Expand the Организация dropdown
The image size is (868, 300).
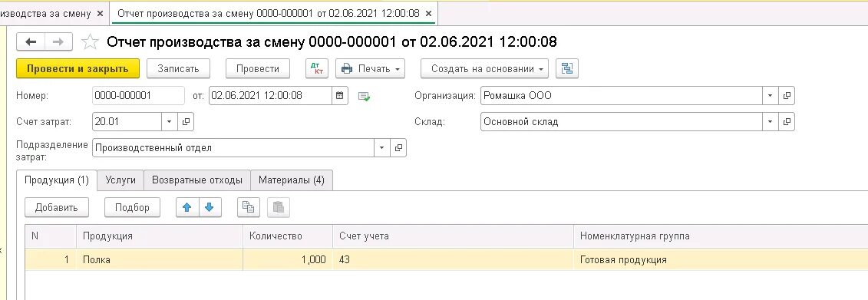pos(770,96)
